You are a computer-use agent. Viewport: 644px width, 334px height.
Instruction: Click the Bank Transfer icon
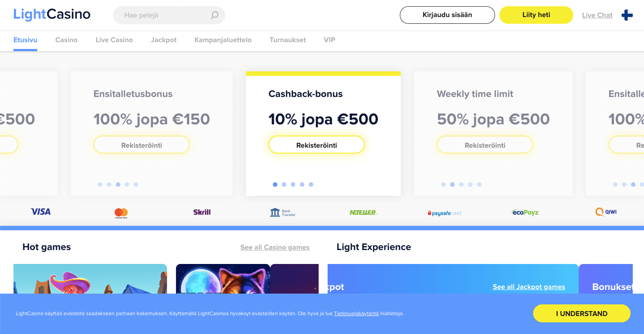click(x=283, y=212)
